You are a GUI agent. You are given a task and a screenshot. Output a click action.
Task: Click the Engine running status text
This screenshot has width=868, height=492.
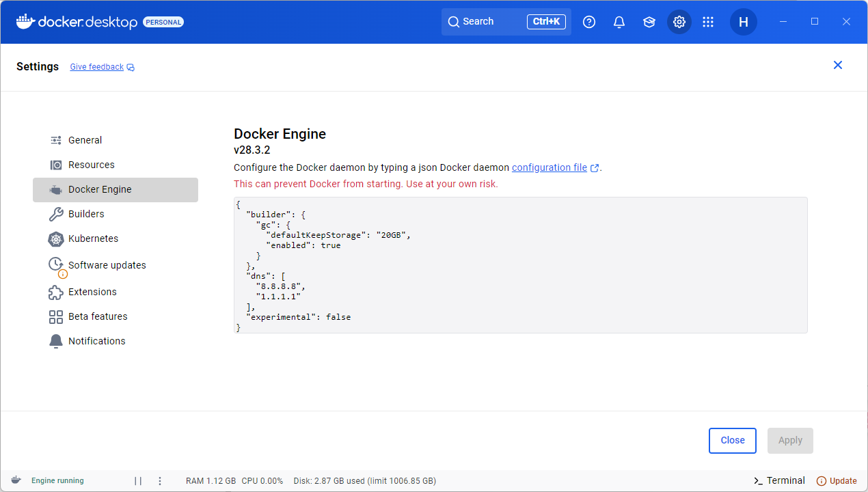[57, 481]
